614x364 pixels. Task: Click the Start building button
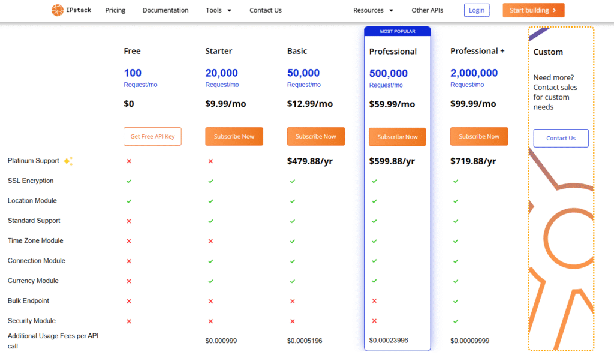[533, 10]
